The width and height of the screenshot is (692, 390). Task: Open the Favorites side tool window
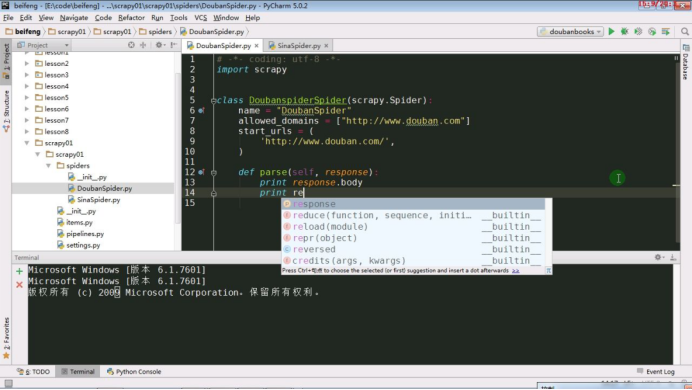click(6, 338)
